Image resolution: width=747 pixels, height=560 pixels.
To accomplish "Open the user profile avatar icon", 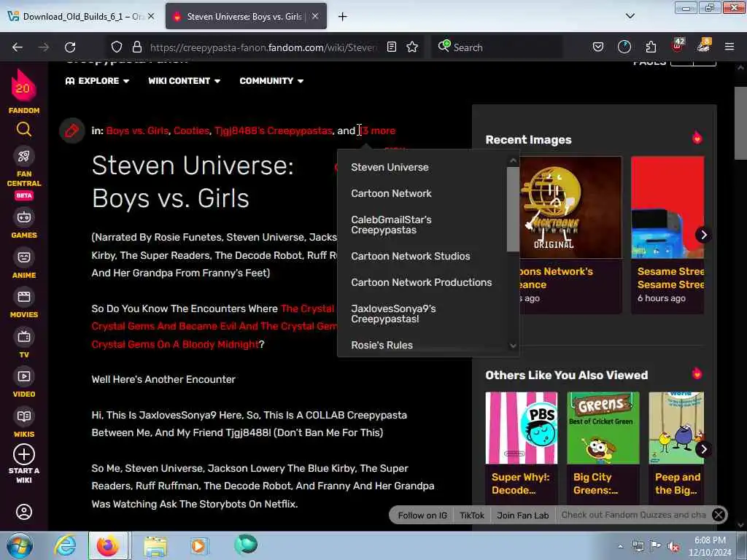I will [x=24, y=512].
